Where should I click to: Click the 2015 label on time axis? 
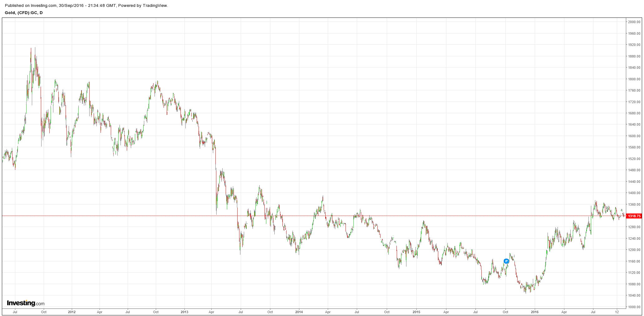point(416,312)
